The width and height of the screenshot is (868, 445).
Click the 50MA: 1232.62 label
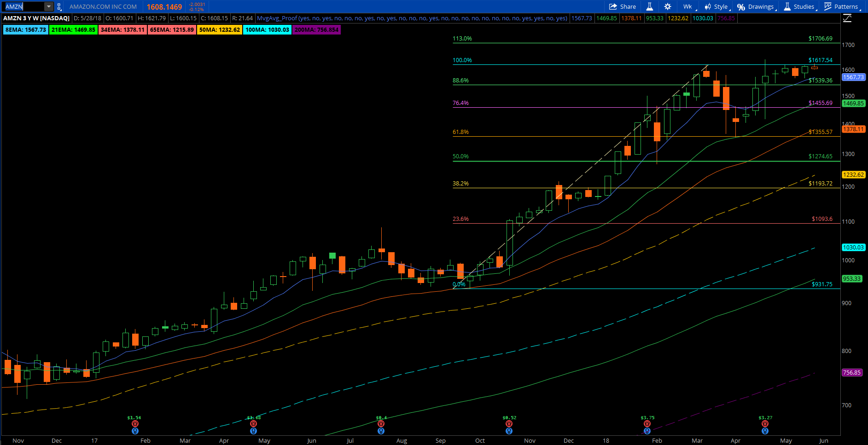[220, 30]
